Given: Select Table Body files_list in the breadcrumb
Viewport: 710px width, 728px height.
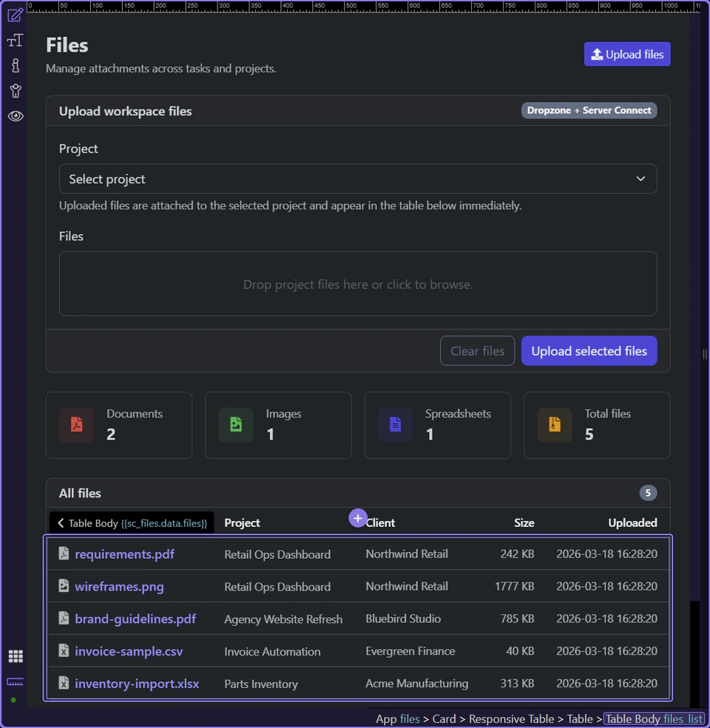Looking at the screenshot, I should 653,718.
